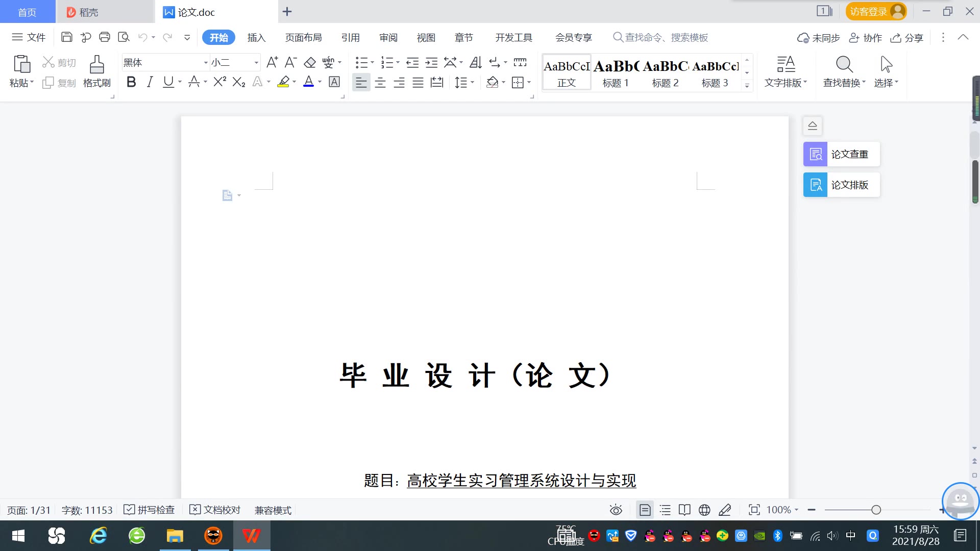Toggle eye protection mode icon in status bar
This screenshot has width=980, height=551.
616,510
